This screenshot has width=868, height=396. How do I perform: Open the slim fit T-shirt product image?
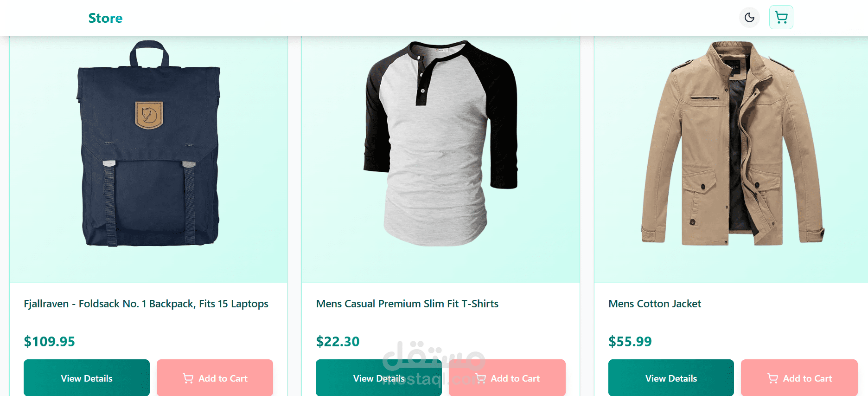click(440, 144)
